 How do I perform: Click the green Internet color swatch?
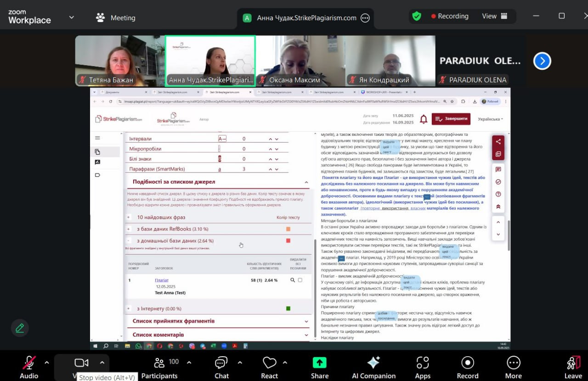click(x=288, y=308)
